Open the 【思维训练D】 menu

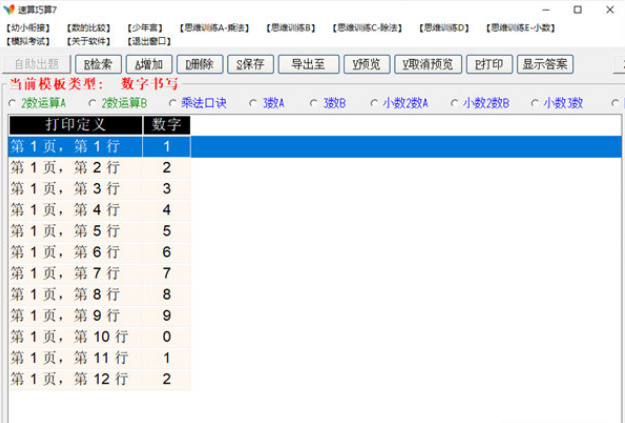[444, 28]
